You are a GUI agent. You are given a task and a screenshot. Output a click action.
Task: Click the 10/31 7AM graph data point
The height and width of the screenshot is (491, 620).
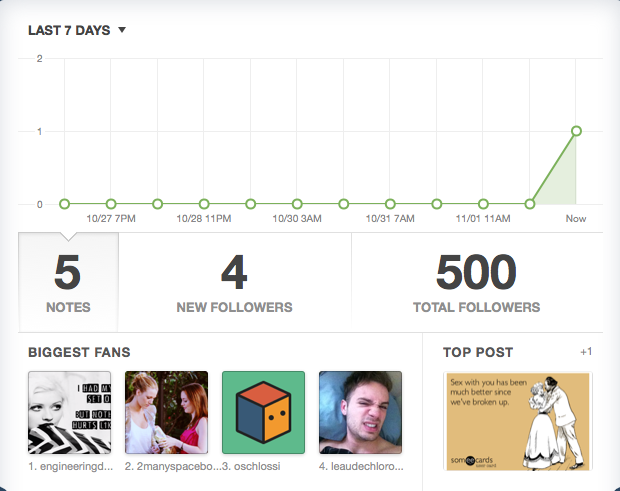pos(390,204)
